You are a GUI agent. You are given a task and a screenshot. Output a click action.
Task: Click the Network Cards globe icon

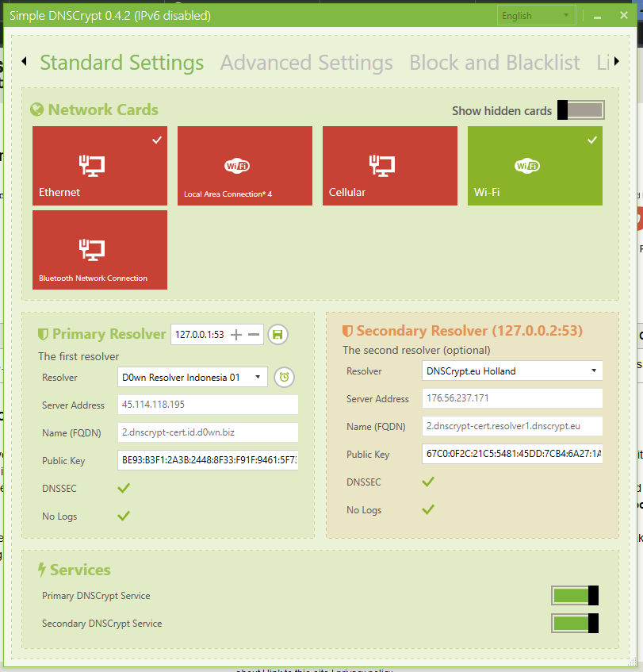[36, 109]
